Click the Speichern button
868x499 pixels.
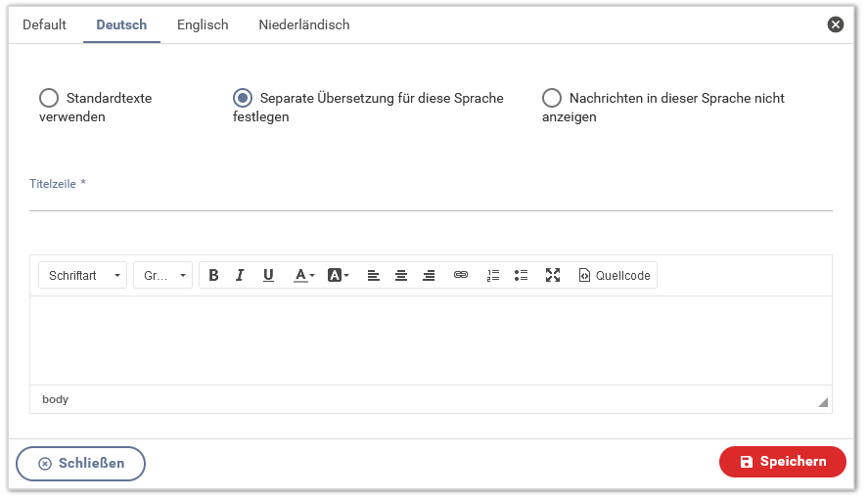tap(782, 462)
